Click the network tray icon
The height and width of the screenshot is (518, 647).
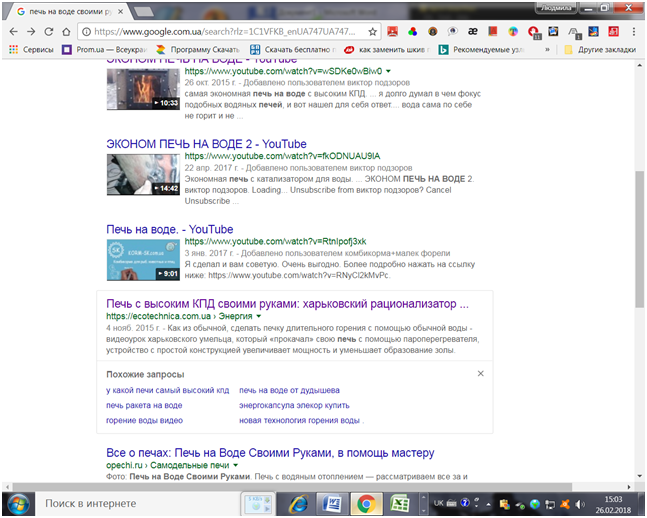tap(550, 504)
